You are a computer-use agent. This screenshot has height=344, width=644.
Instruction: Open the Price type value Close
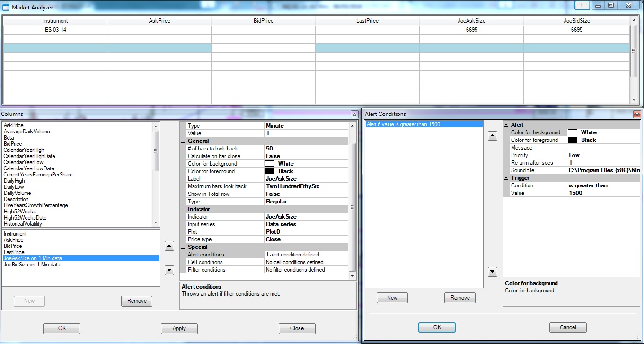click(x=306, y=239)
